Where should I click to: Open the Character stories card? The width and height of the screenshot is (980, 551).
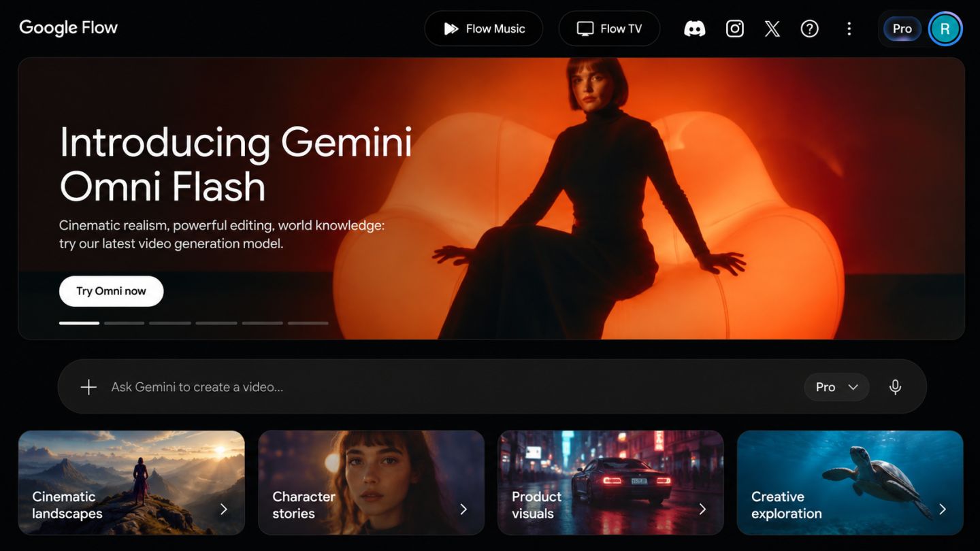pos(371,482)
